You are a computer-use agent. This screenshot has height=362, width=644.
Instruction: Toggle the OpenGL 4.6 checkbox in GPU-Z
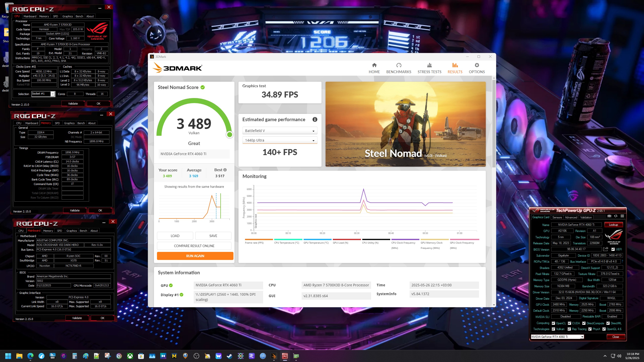coord(604,329)
